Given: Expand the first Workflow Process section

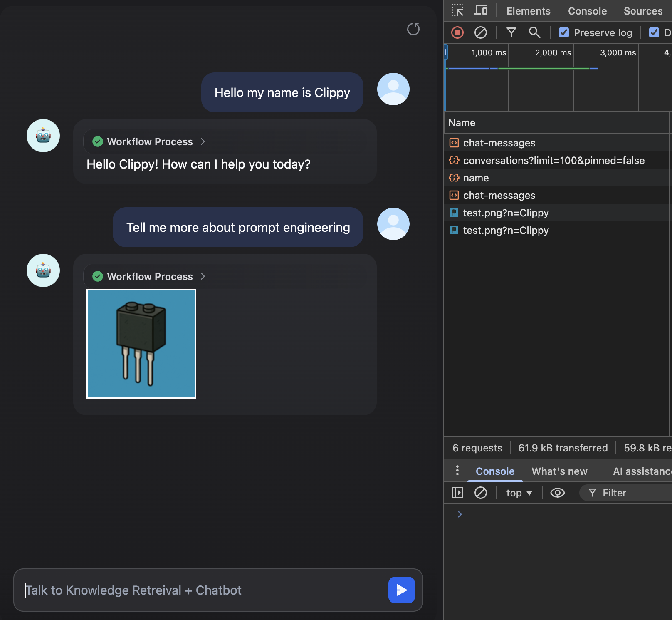Looking at the screenshot, I should click(x=150, y=142).
